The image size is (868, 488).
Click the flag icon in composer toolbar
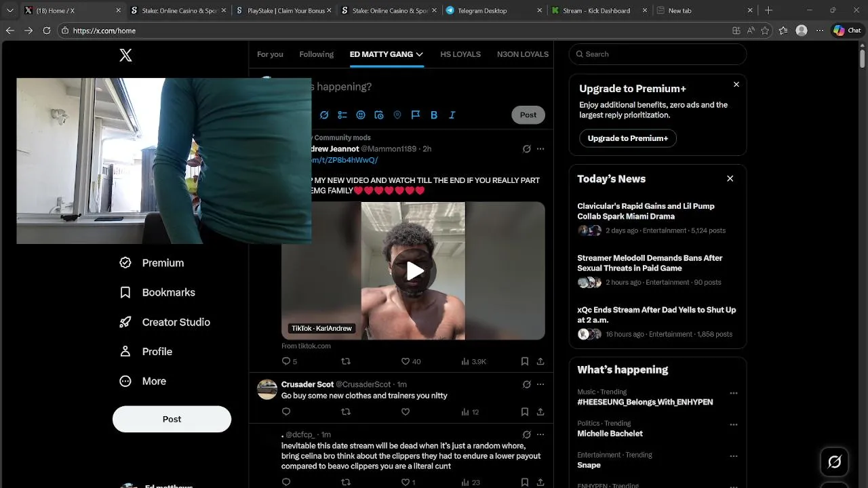point(416,115)
